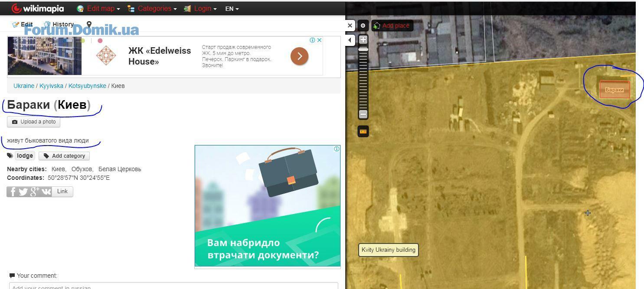Open nearby city Белая Церковь link
The width and height of the screenshot is (644, 289).
tap(120, 169)
